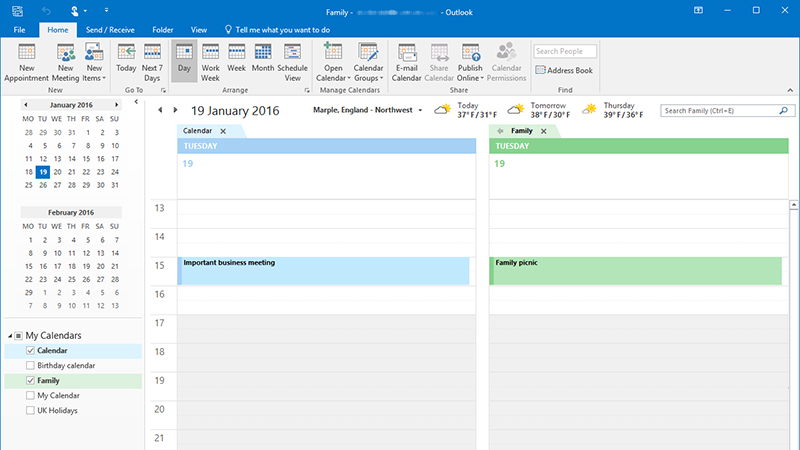Open the Calendar Groups dropdown

point(368,62)
